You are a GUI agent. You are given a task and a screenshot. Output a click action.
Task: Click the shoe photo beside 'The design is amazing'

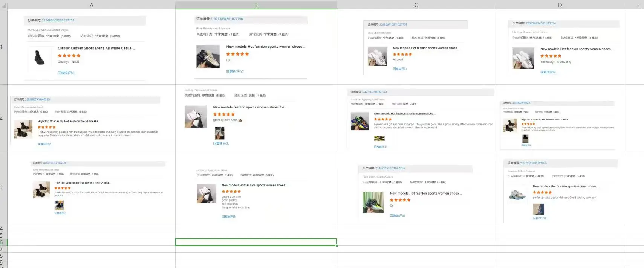(x=523, y=58)
